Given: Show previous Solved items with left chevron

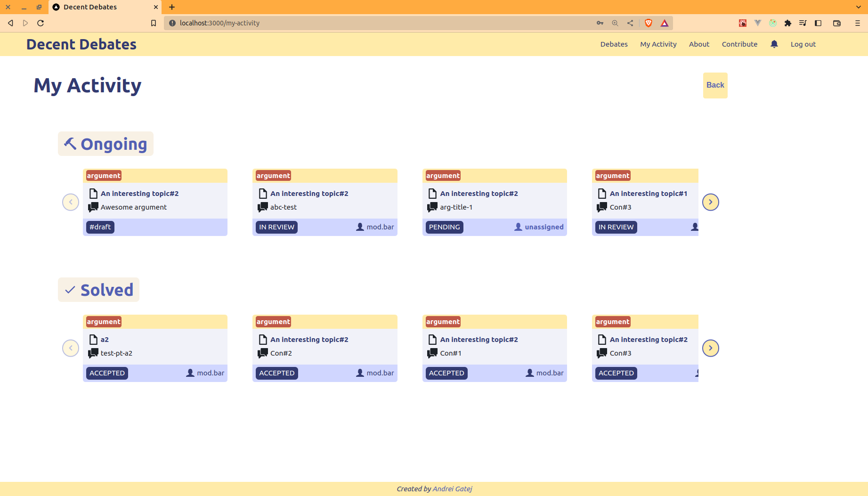Looking at the screenshot, I should [71, 348].
